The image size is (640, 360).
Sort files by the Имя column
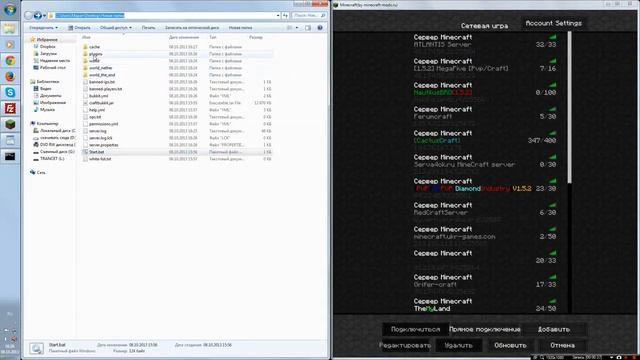pos(87,37)
